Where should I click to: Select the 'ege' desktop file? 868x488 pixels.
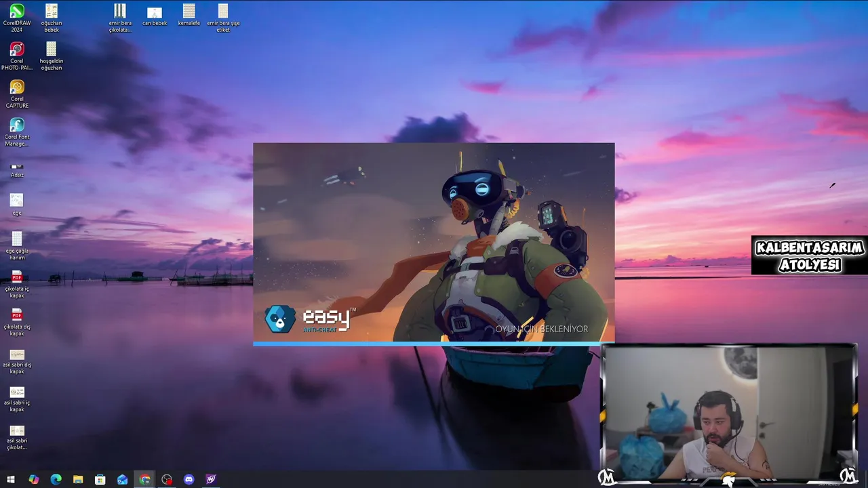(17, 204)
